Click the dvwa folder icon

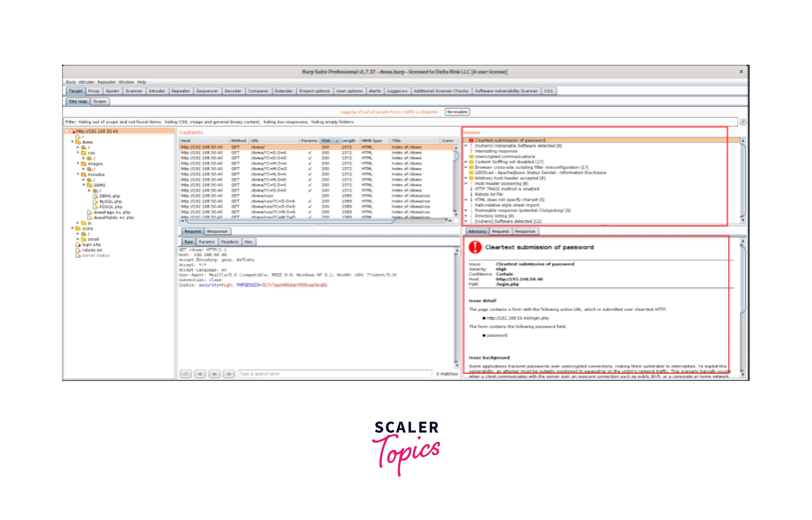[x=78, y=142]
